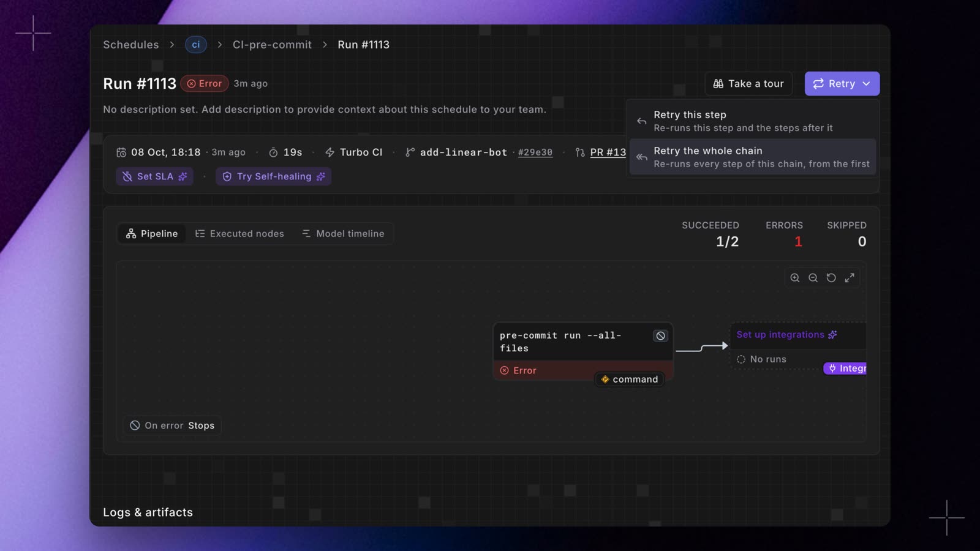Click the ERRORS count value

click(x=798, y=242)
